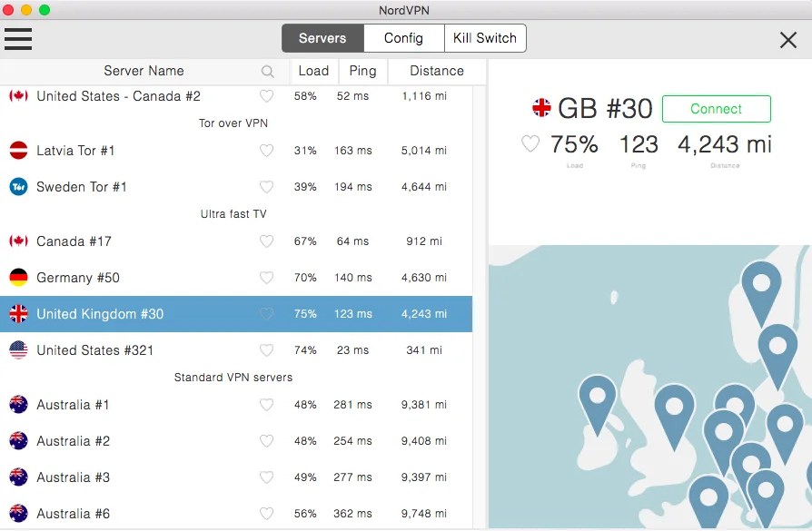Image resolution: width=812 pixels, height=531 pixels.
Task: Sort servers by Load column
Action: click(314, 71)
